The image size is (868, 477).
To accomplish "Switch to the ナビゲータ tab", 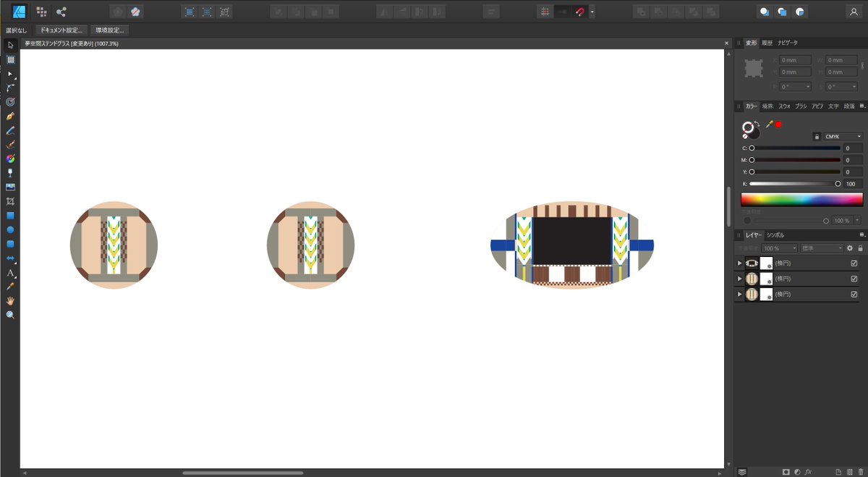I will coord(788,43).
